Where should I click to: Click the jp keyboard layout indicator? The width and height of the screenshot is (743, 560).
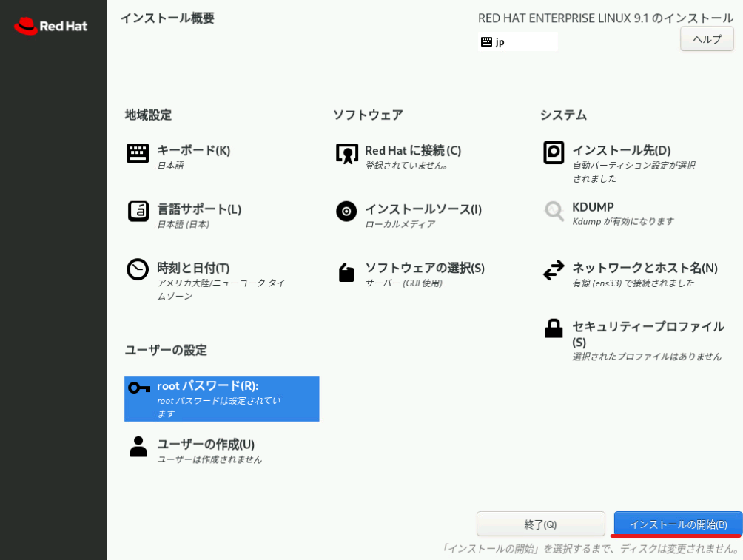pyautogui.click(x=517, y=41)
